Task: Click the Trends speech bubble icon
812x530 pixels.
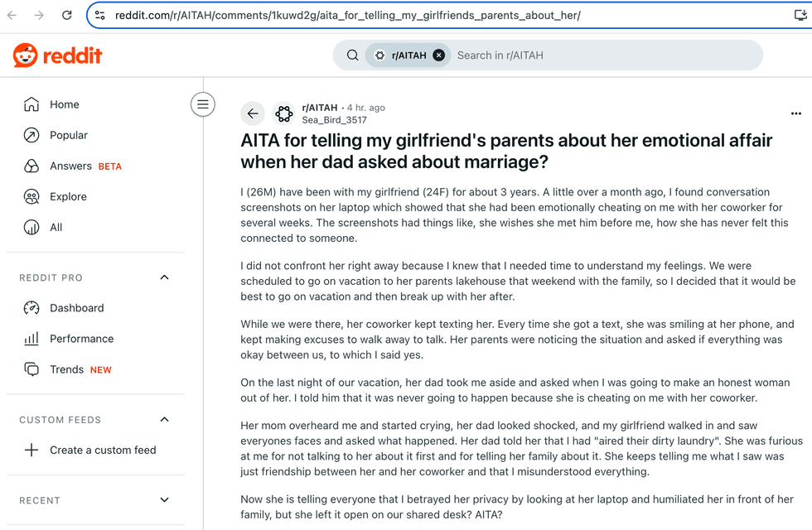Action: [31, 369]
